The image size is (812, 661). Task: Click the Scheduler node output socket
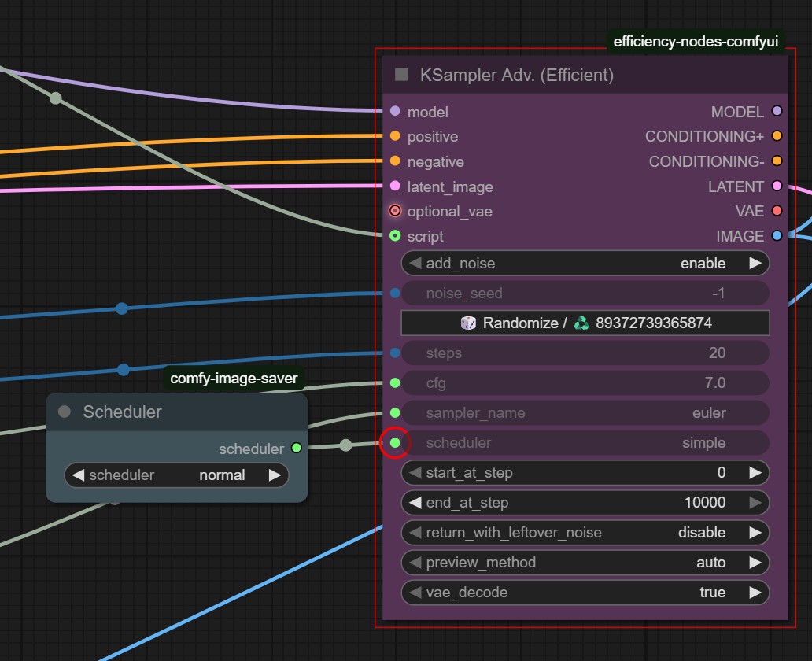[x=296, y=448]
